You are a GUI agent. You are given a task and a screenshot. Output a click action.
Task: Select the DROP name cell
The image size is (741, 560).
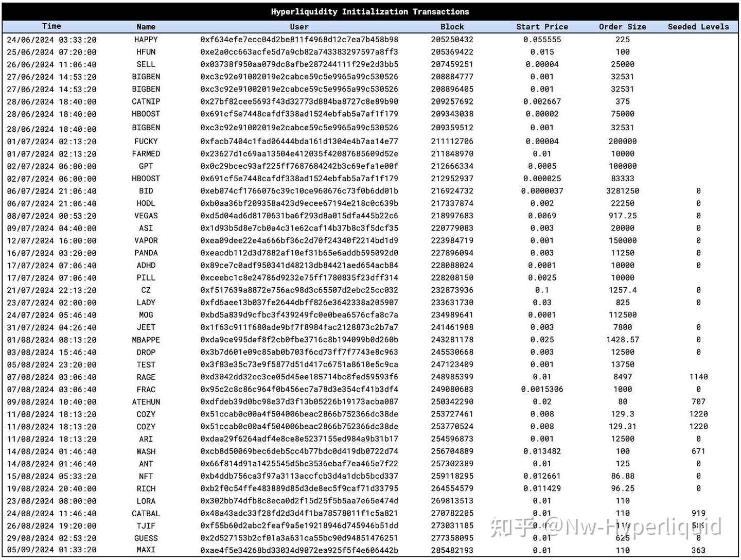point(146,353)
